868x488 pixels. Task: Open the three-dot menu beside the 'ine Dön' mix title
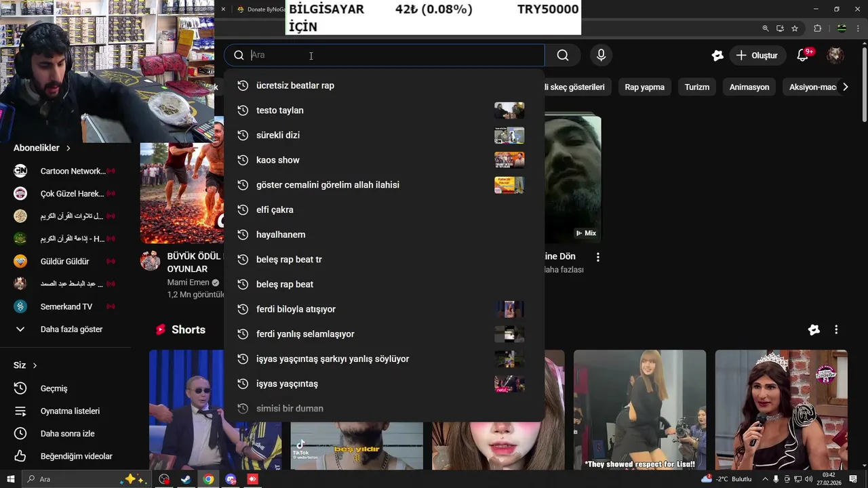tap(597, 257)
